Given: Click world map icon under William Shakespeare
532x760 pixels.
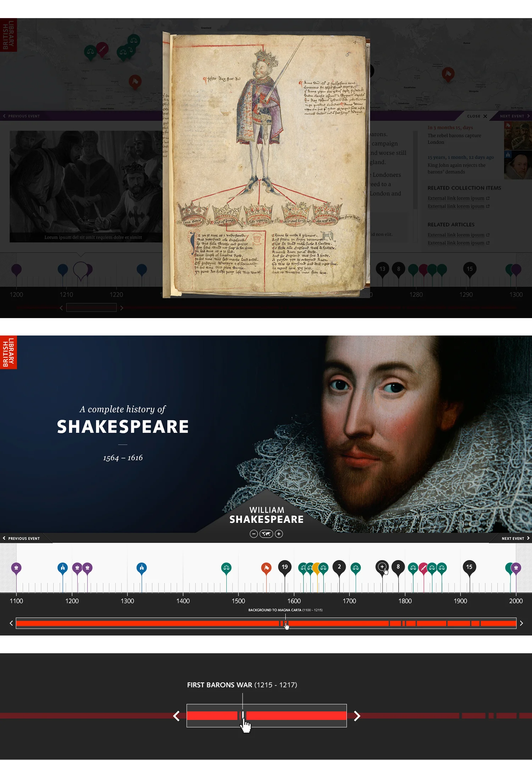Looking at the screenshot, I should tap(266, 534).
